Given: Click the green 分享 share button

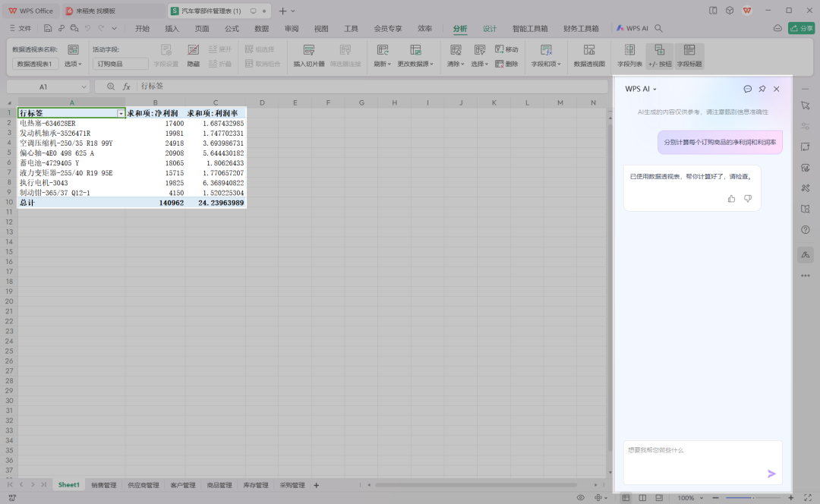Looking at the screenshot, I should coord(801,27).
